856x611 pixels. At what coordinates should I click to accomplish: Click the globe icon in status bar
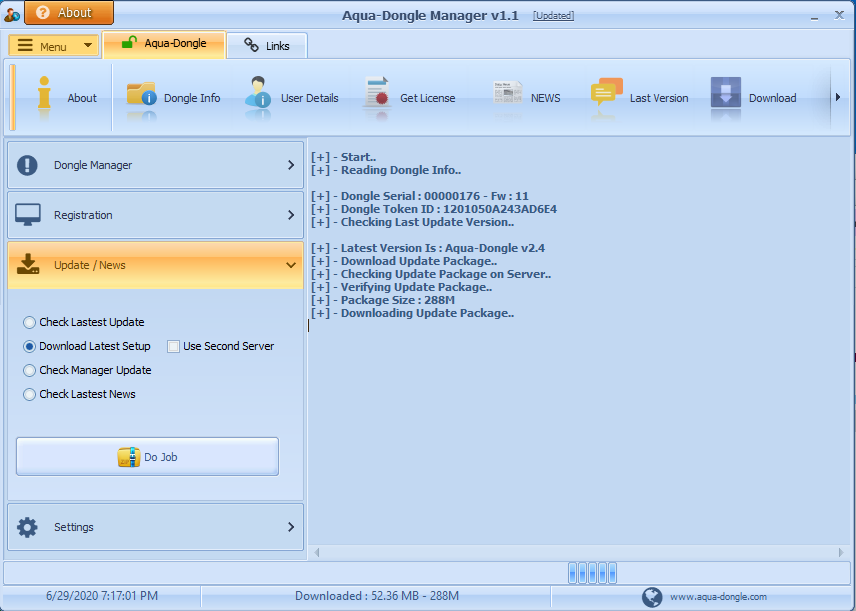pos(652,597)
